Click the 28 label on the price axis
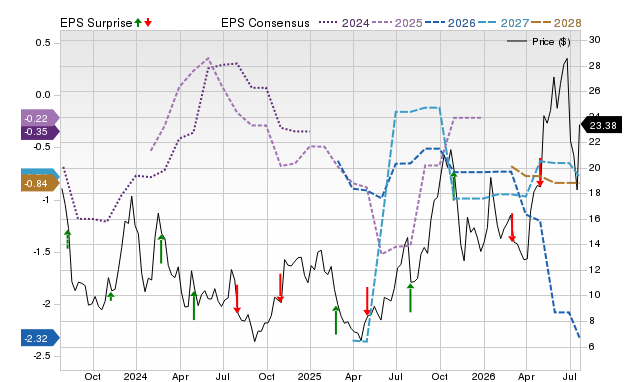The width and height of the screenshot is (640, 382). [x=595, y=66]
